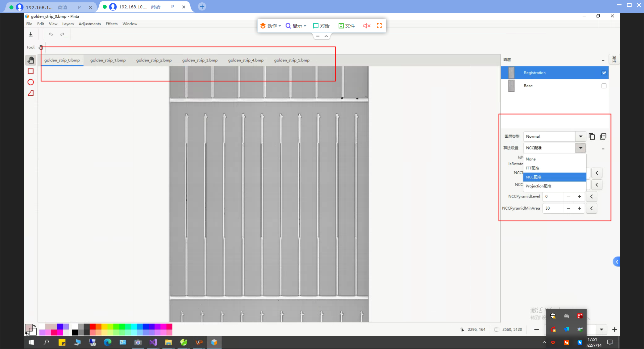Open Visual Studio from taskbar

[x=153, y=342]
